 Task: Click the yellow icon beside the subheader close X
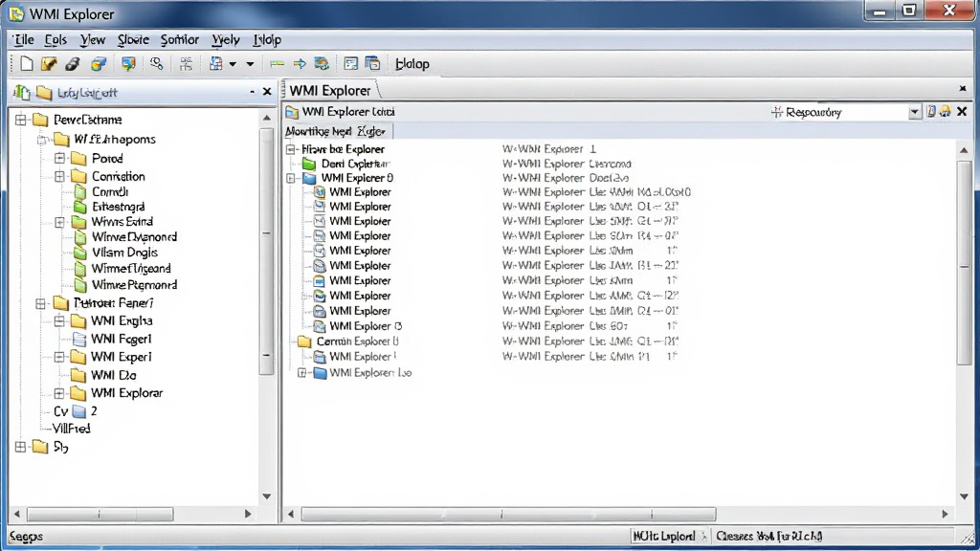(945, 111)
